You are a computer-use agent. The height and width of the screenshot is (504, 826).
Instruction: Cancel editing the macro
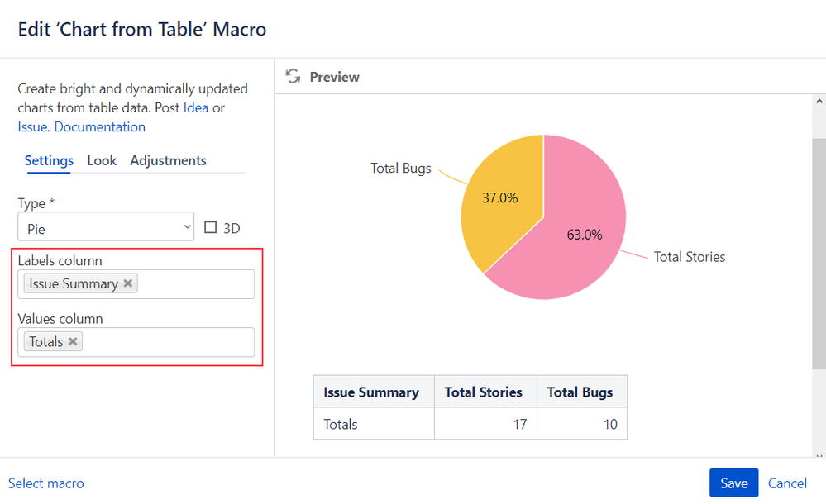tap(787, 483)
